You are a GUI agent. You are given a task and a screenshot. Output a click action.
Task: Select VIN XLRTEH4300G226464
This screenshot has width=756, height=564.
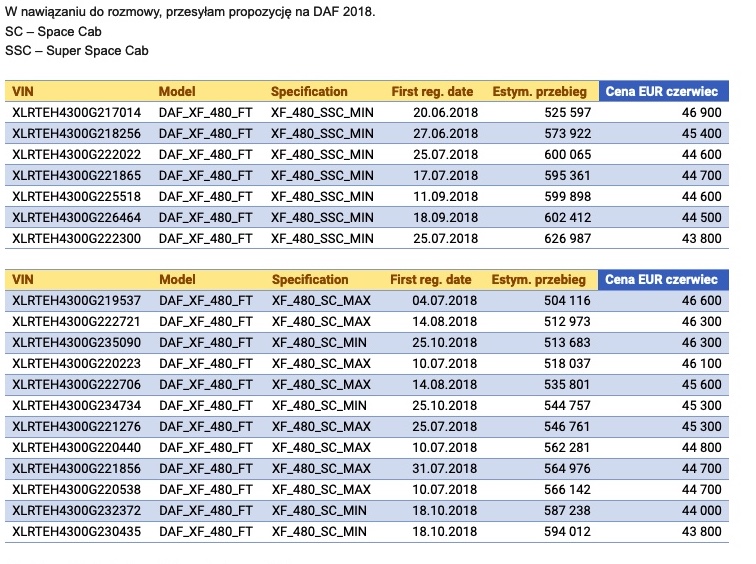[x=77, y=217]
